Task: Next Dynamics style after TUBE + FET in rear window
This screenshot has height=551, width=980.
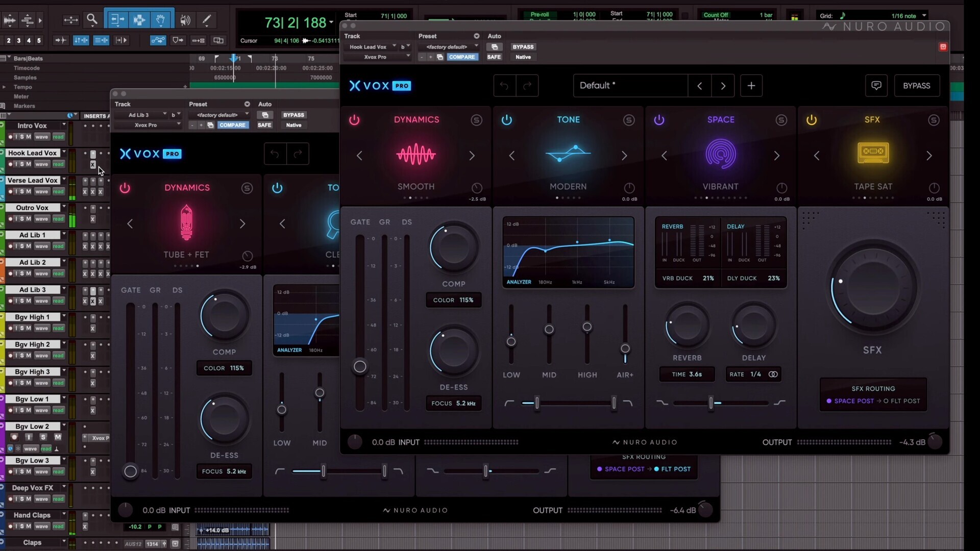Action: (242, 223)
